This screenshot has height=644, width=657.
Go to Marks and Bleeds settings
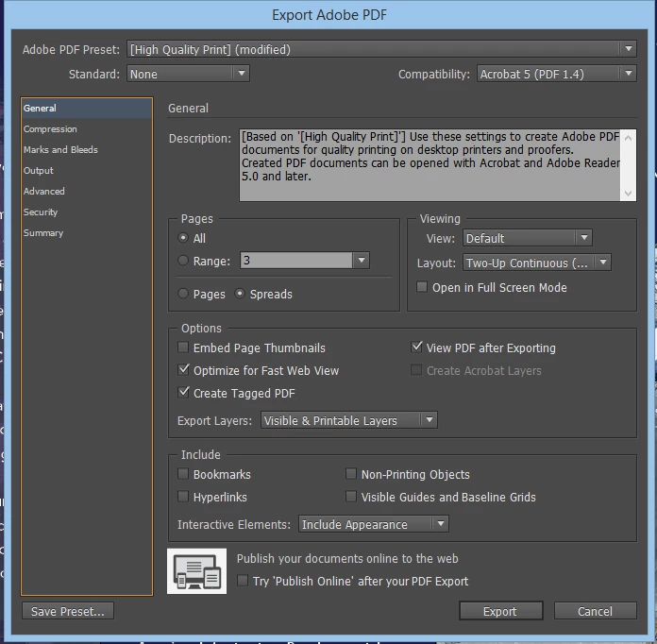(x=87, y=150)
